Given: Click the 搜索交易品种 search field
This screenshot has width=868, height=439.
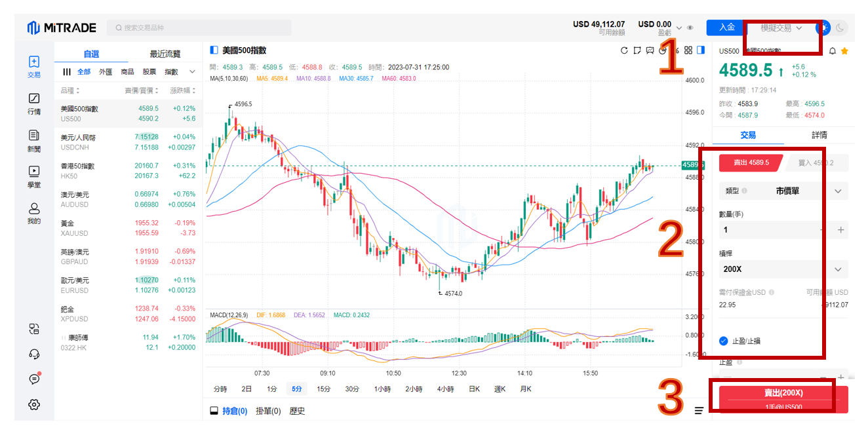Looking at the screenshot, I should click(x=199, y=28).
